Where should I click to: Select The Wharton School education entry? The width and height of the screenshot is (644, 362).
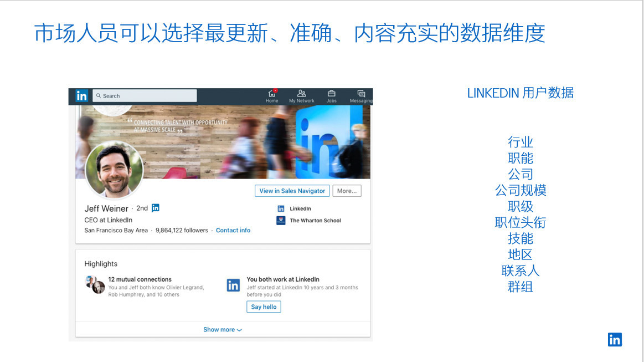[x=315, y=221]
